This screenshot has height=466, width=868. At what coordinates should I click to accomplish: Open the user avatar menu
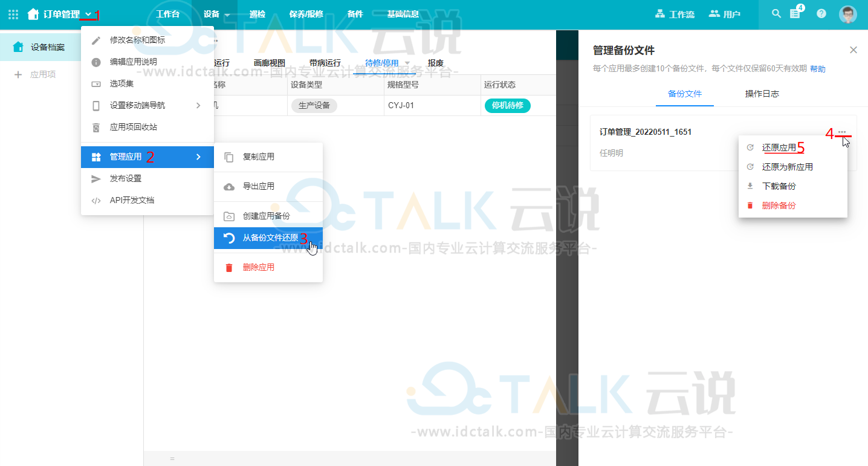pyautogui.click(x=848, y=14)
